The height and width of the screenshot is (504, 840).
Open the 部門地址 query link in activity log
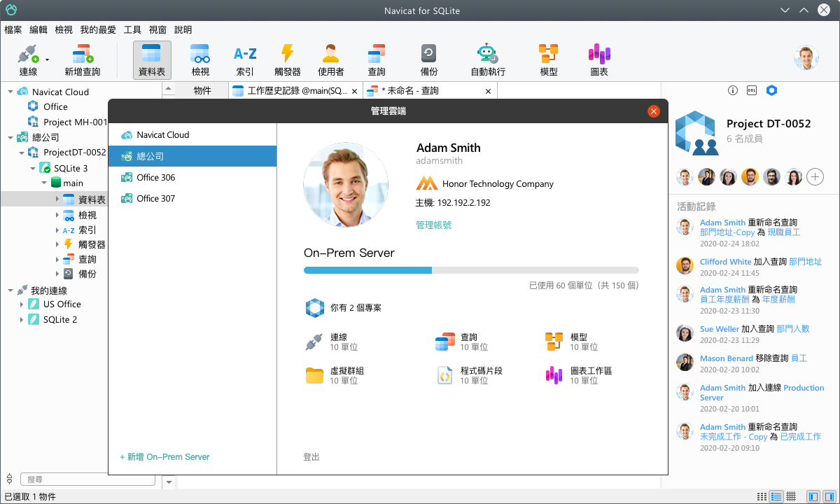click(805, 262)
